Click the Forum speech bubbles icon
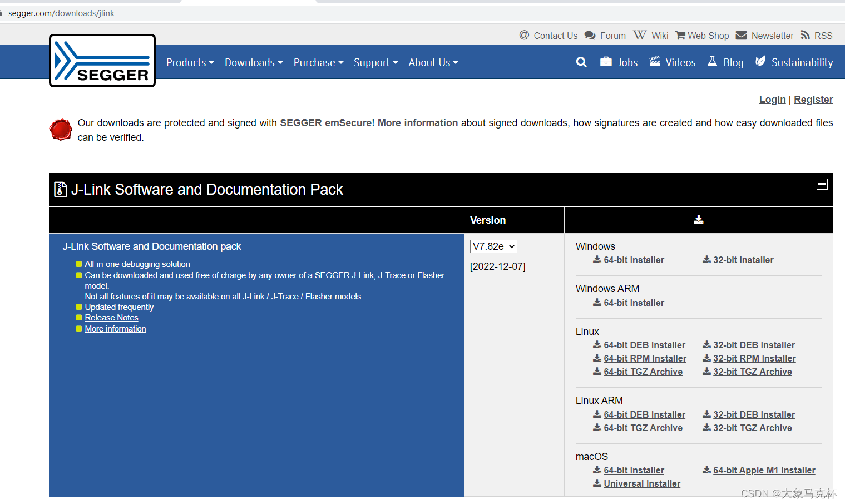The height and width of the screenshot is (504, 845). (x=590, y=35)
